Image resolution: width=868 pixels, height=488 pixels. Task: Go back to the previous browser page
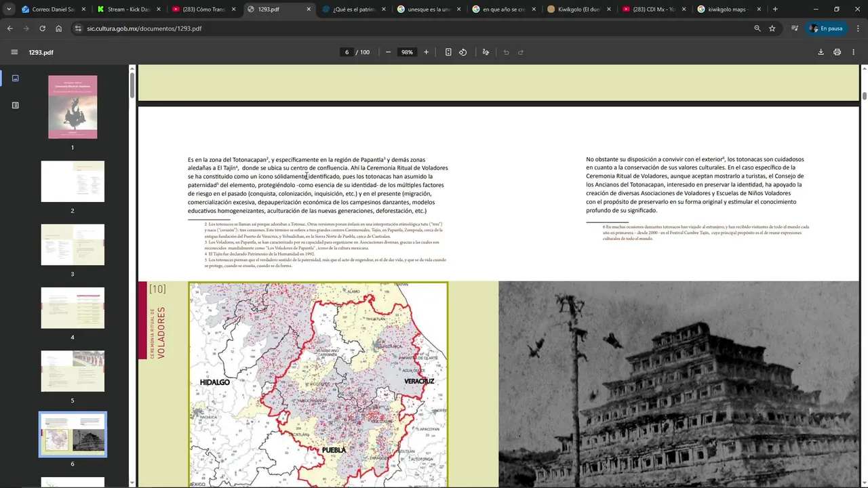pos(9,28)
